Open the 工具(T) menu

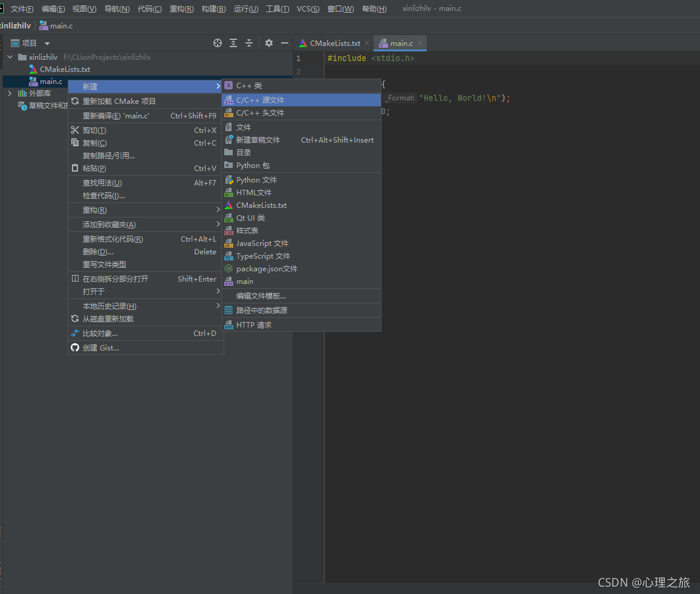point(277,9)
